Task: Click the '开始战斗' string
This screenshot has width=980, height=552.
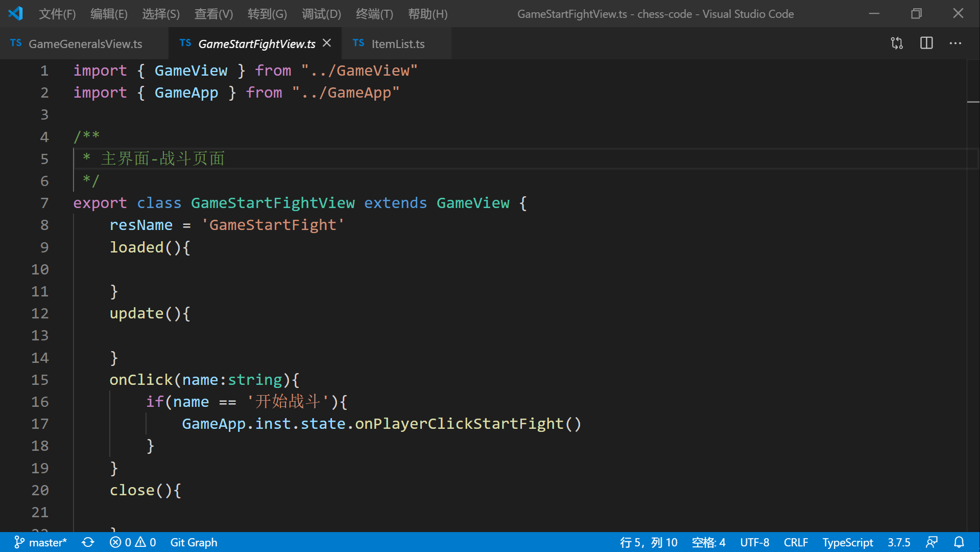Action: (288, 402)
